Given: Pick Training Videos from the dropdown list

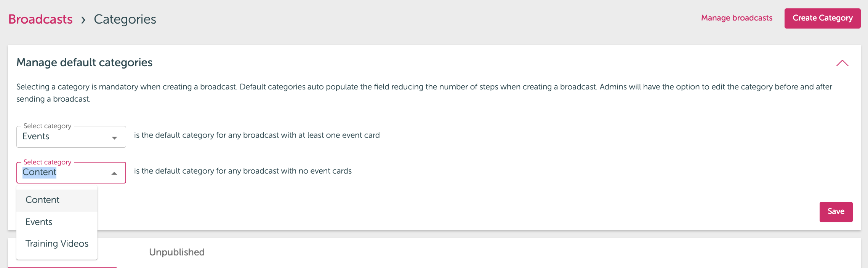Looking at the screenshot, I should (x=57, y=244).
